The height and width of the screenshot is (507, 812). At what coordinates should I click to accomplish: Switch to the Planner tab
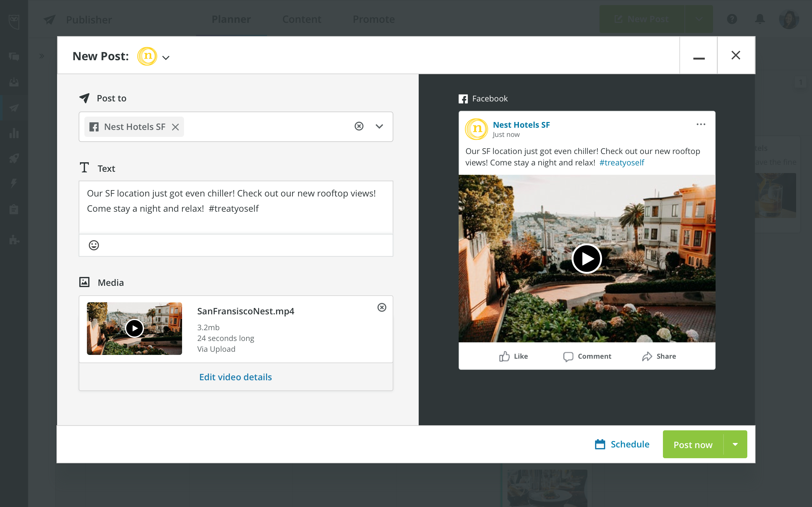(x=231, y=19)
